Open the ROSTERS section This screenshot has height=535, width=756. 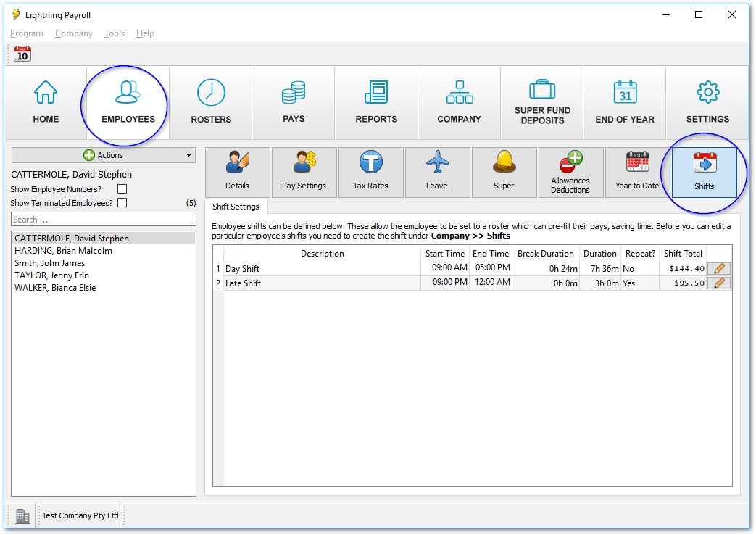pyautogui.click(x=211, y=103)
